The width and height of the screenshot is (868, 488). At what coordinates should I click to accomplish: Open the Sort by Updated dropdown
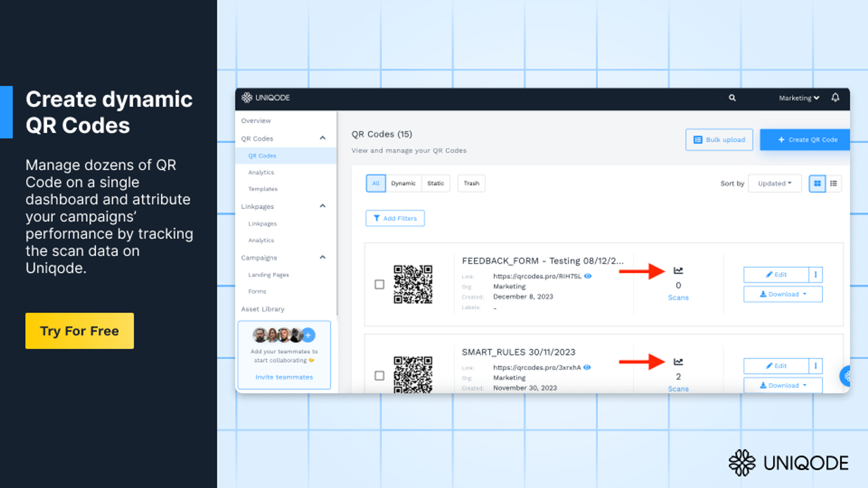point(774,183)
